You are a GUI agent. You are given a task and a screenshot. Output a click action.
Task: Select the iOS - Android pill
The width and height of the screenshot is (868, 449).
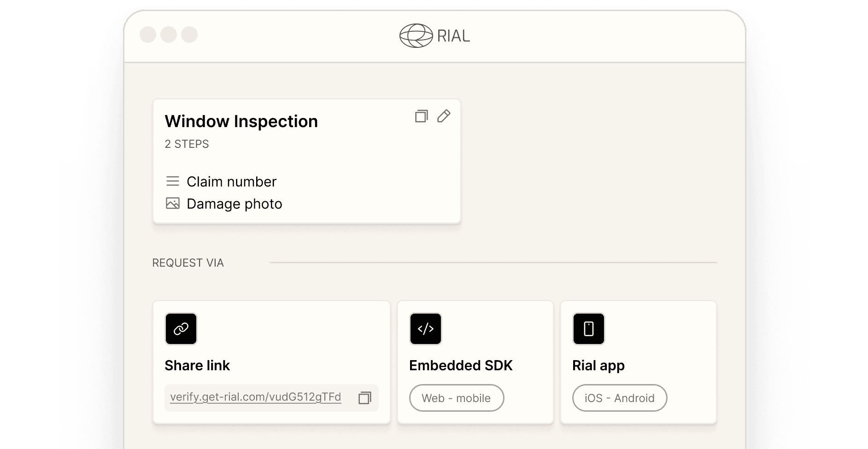(620, 398)
